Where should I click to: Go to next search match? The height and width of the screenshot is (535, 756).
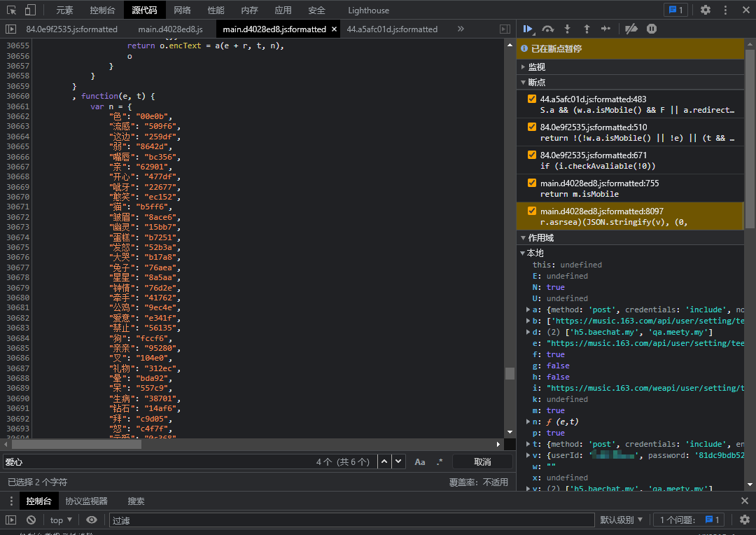[x=398, y=461]
